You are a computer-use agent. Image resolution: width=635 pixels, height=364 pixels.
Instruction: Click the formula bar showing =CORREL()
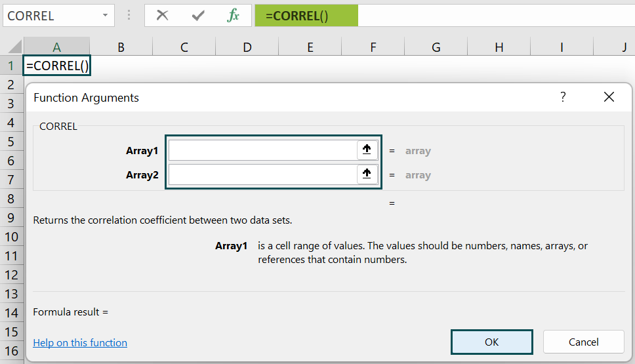click(x=445, y=15)
